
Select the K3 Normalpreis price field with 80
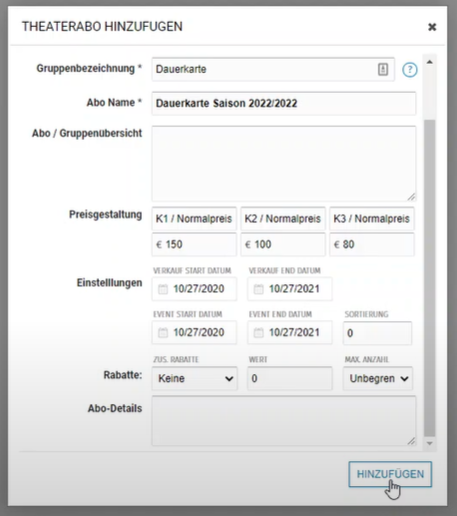(x=372, y=245)
